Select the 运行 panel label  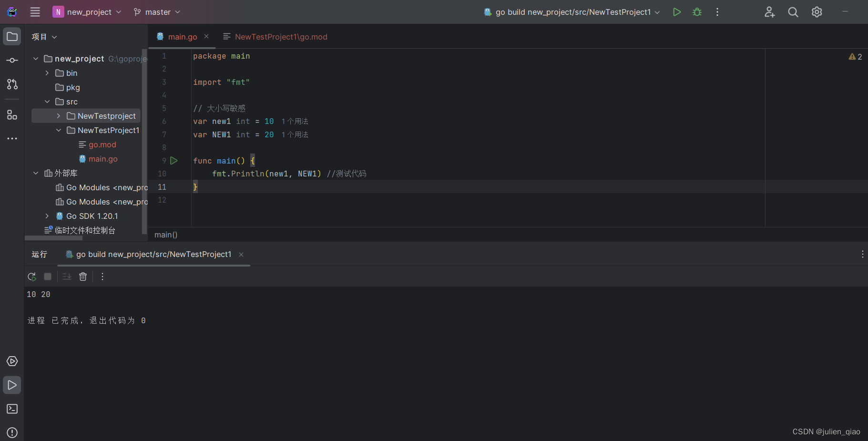(40, 255)
